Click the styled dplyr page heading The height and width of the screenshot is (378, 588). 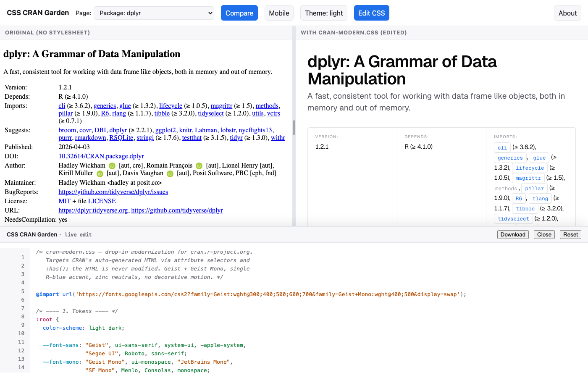tap(402, 70)
